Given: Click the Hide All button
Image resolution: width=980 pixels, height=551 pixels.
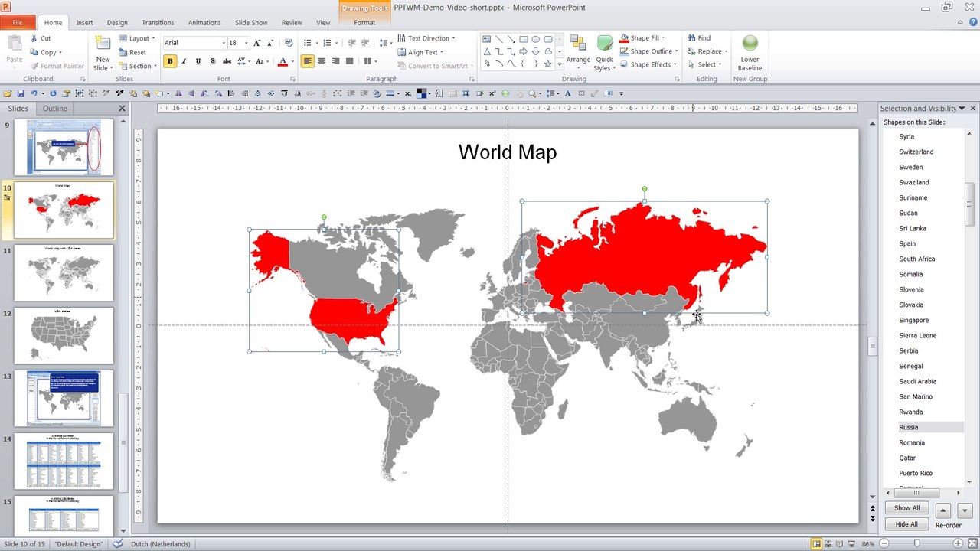Looking at the screenshot, I should point(907,524).
